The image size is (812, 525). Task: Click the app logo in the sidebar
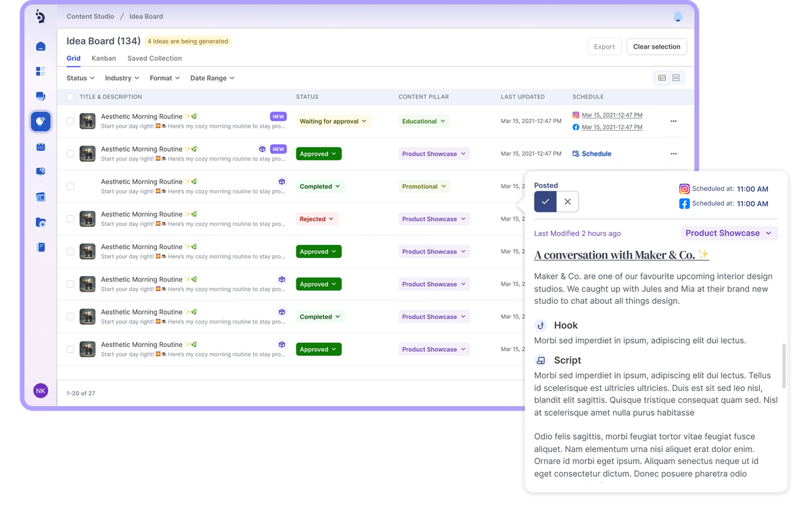[41, 16]
